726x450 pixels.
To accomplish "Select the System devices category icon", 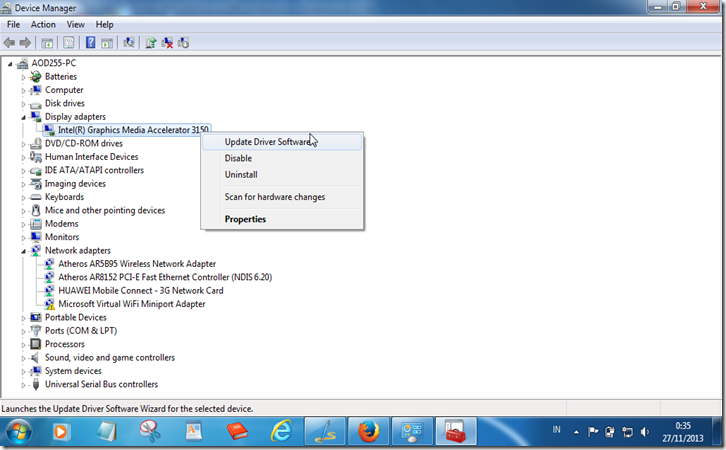I will point(36,371).
